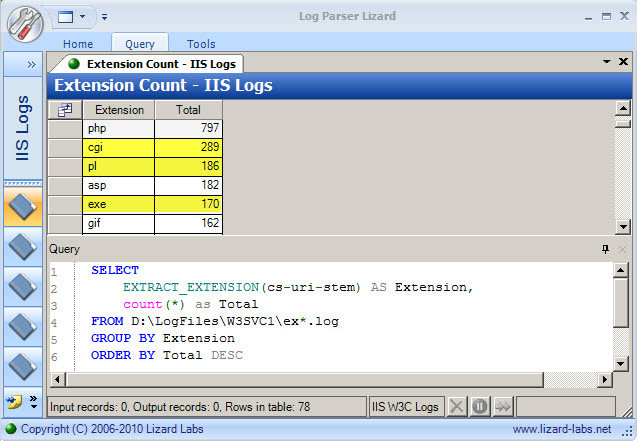Click query editor vertical scrollbar thumb

pyautogui.click(x=620, y=303)
